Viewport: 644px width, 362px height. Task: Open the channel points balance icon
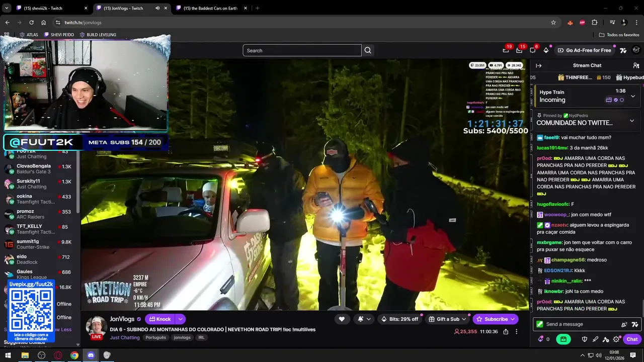543,339
